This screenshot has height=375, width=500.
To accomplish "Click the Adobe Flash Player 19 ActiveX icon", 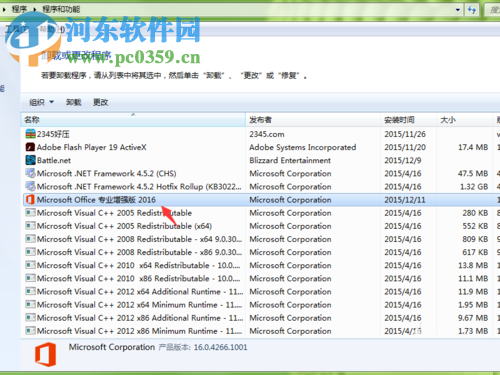I will click(x=30, y=147).
